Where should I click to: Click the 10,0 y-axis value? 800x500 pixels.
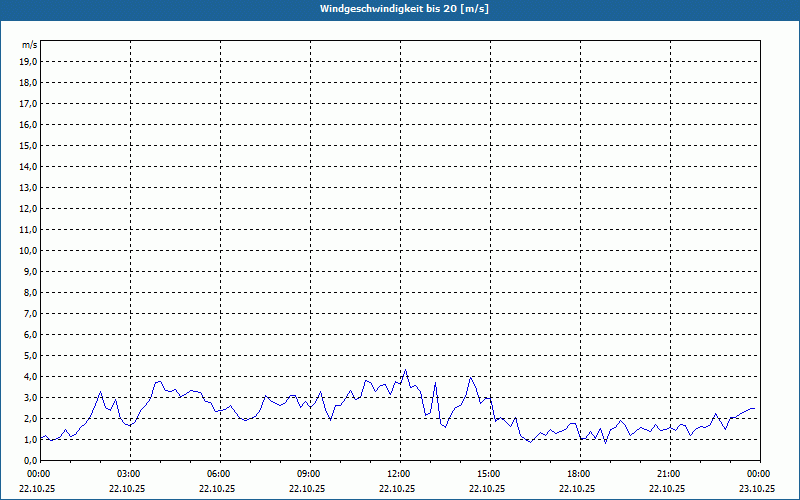(29, 250)
